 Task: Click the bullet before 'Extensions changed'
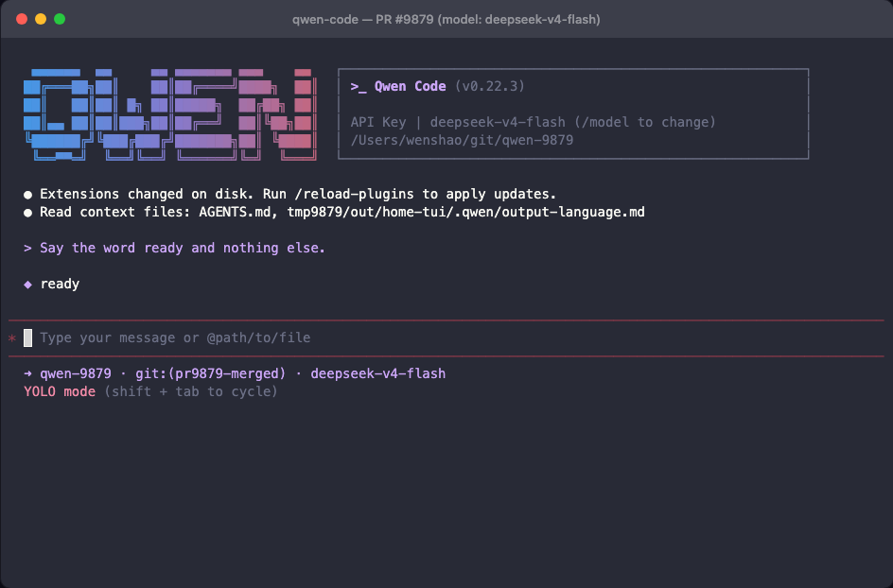point(28,195)
